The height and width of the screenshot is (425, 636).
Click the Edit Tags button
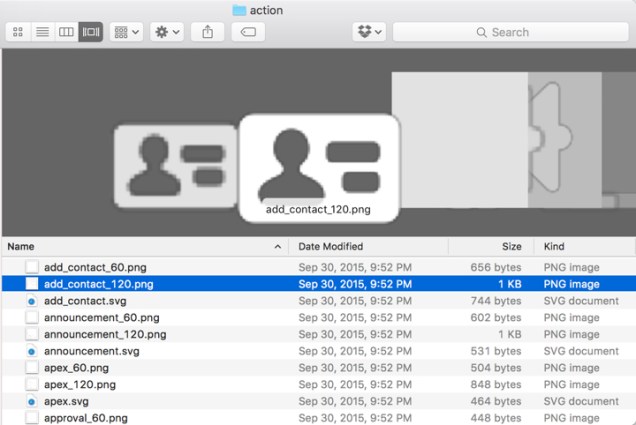click(247, 32)
